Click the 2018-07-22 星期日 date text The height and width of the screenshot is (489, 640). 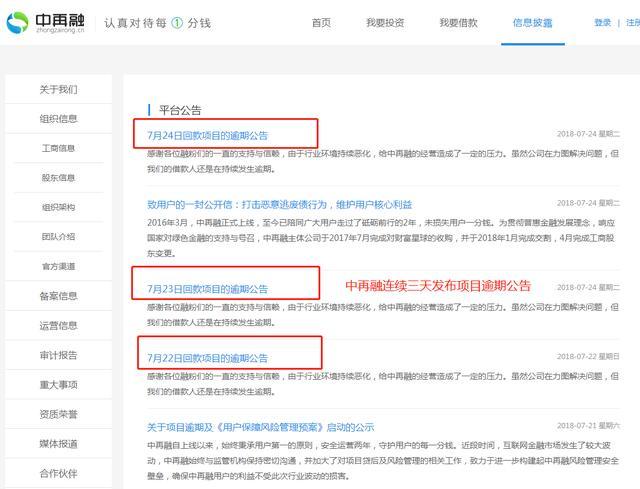588,356
